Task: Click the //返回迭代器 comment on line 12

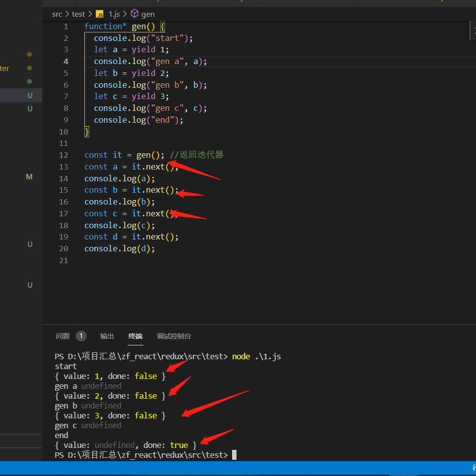Action: pos(197,155)
